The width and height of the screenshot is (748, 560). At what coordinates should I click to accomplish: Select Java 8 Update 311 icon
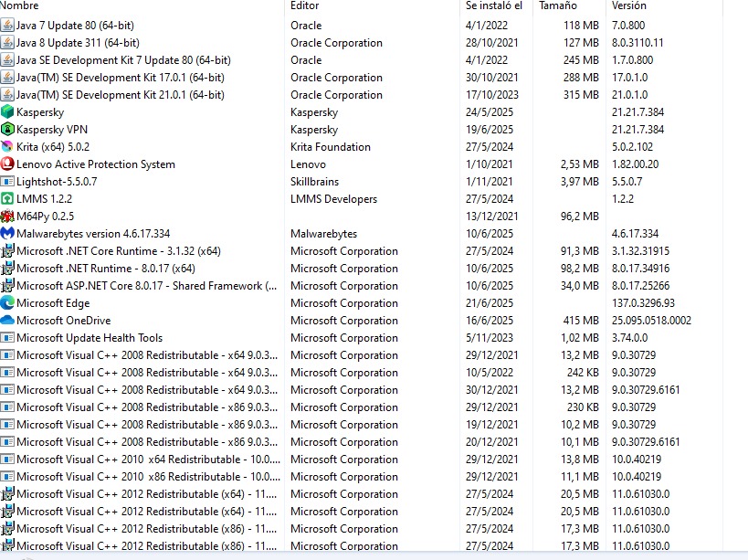point(7,42)
